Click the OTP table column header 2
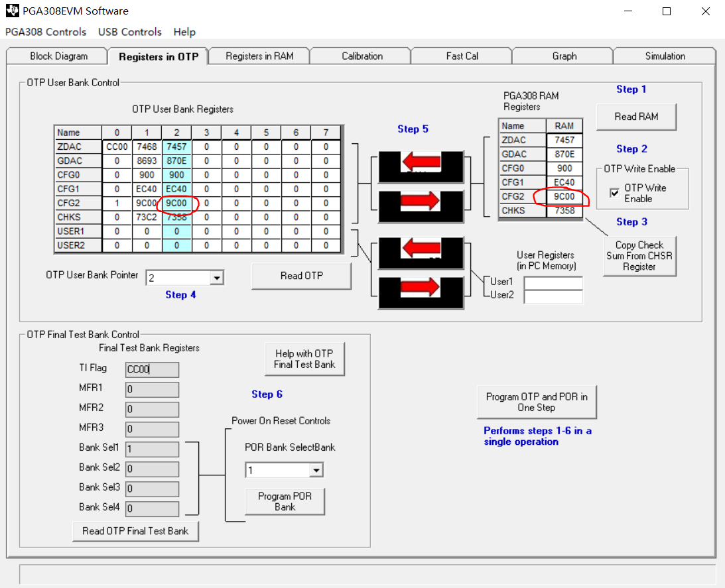Screen dimensions: 725x588 pos(176,133)
